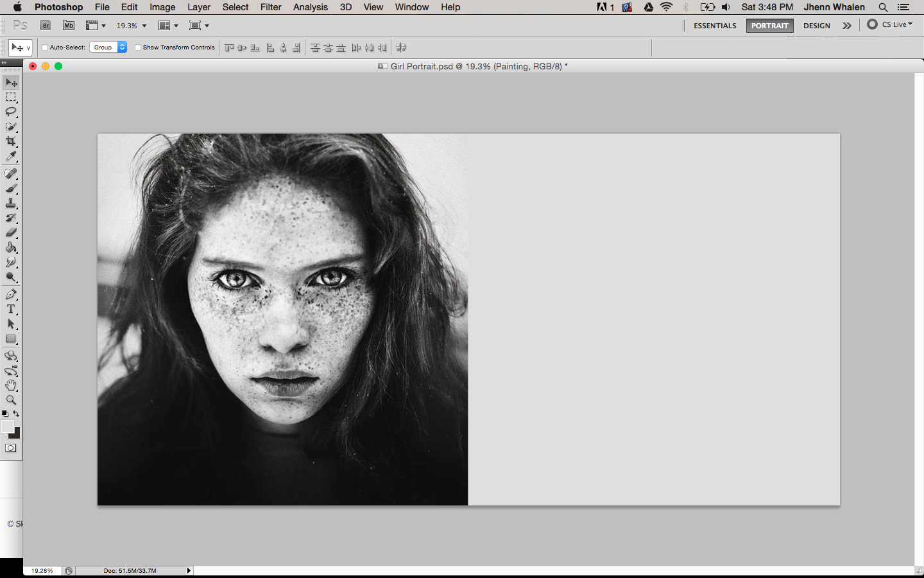Switch to the DESIGN workspace
The image size is (924, 578).
click(x=817, y=26)
